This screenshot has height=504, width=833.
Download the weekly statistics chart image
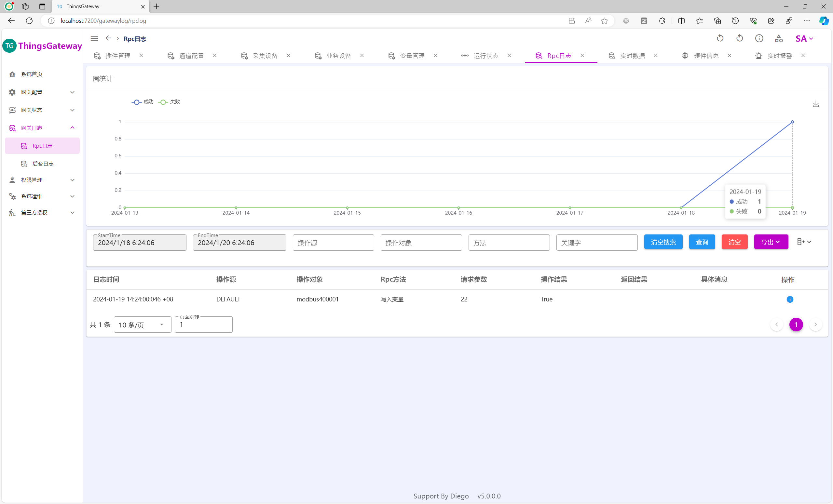(x=815, y=104)
